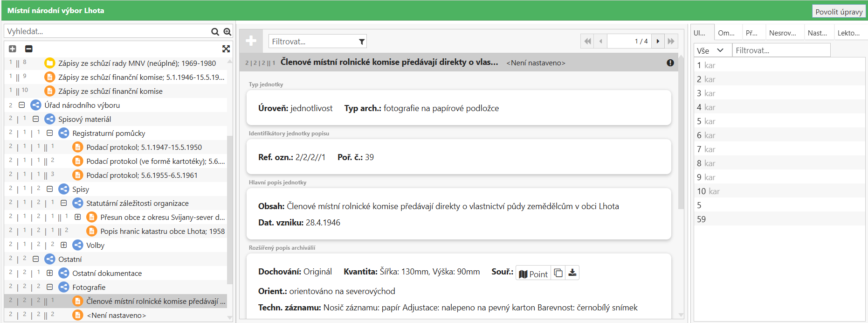Click the search magnifier icon
868x323 pixels.
click(x=215, y=32)
